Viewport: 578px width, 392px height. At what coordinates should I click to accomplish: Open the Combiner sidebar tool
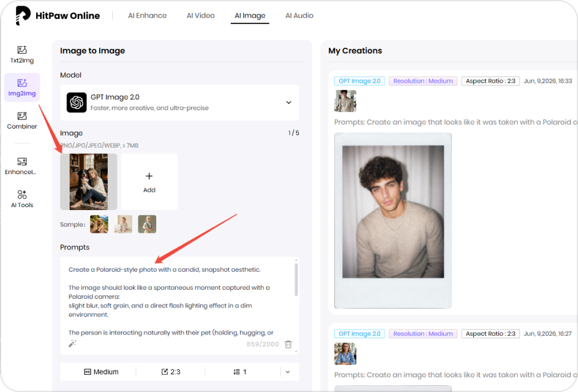22,121
